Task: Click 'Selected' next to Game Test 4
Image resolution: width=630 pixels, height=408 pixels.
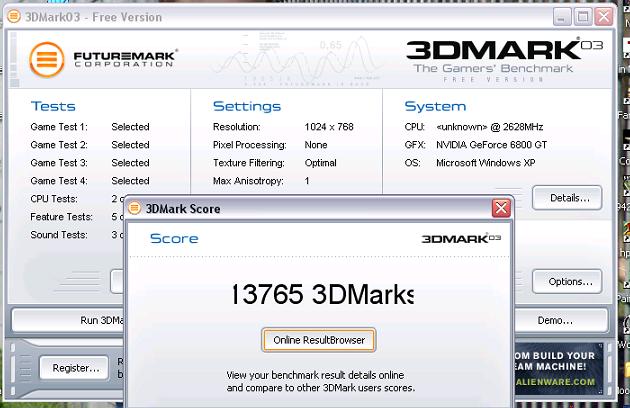Action: 130,181
